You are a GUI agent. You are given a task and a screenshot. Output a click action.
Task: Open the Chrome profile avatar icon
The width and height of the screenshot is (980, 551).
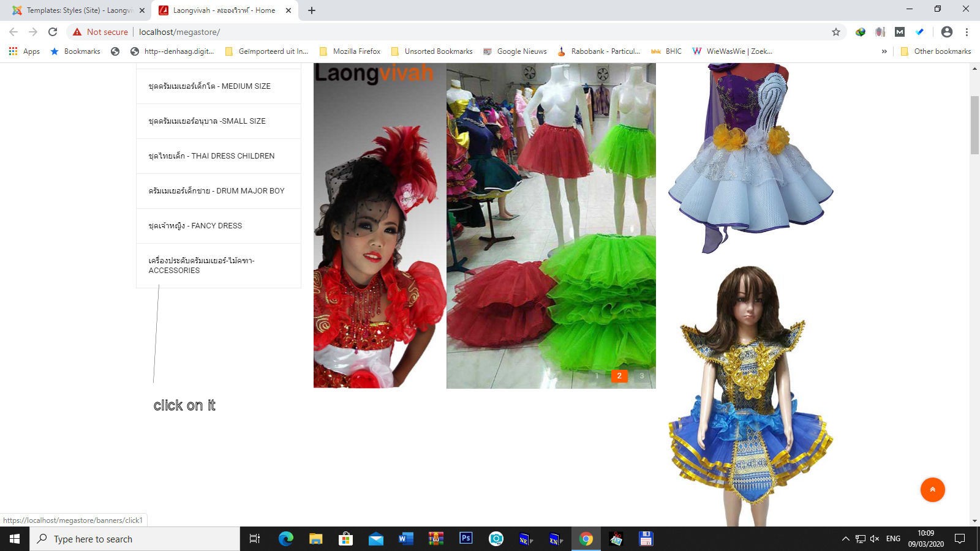pos(946,32)
